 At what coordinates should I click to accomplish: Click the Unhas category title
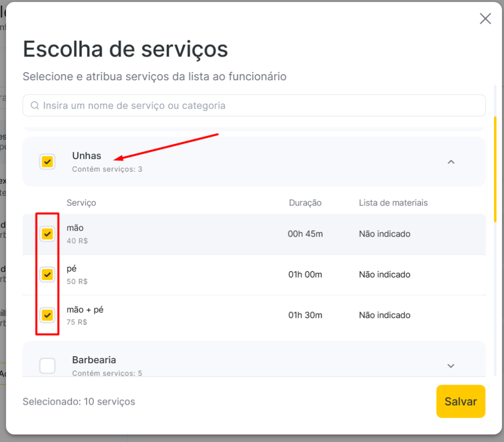pyautogui.click(x=87, y=156)
